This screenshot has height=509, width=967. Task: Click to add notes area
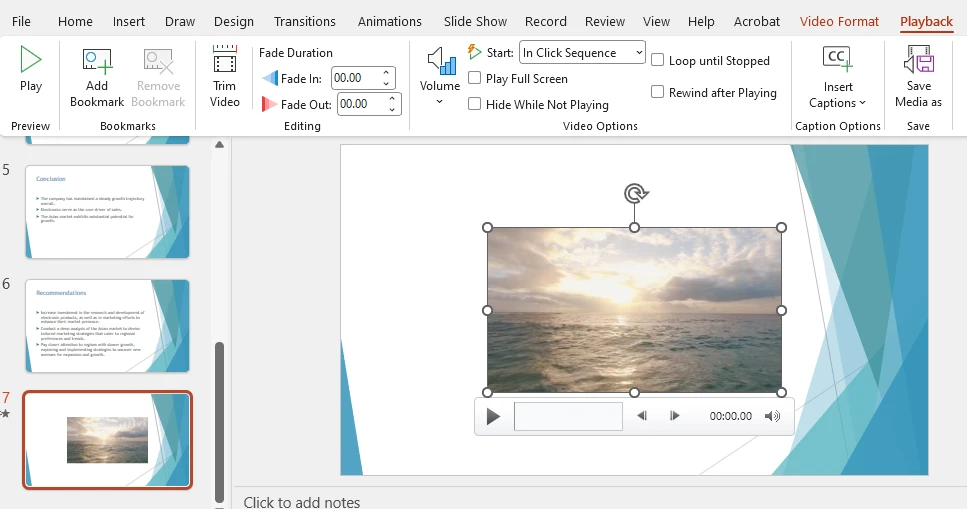302,502
